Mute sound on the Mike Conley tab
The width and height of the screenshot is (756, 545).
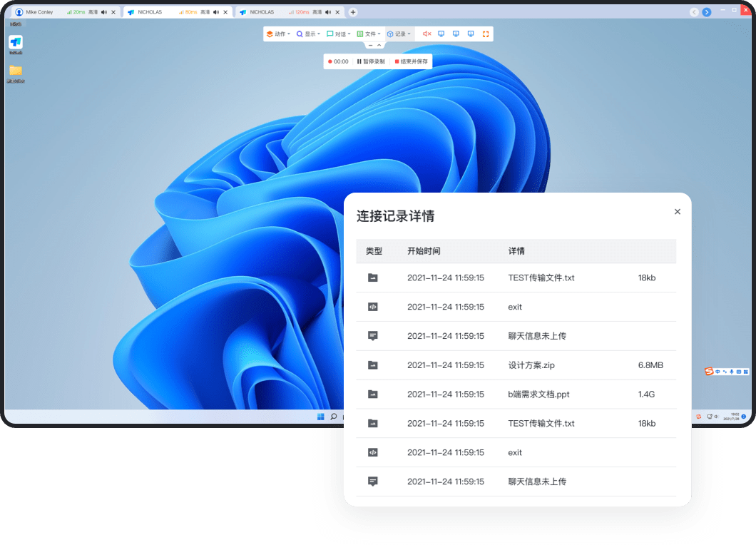(104, 12)
